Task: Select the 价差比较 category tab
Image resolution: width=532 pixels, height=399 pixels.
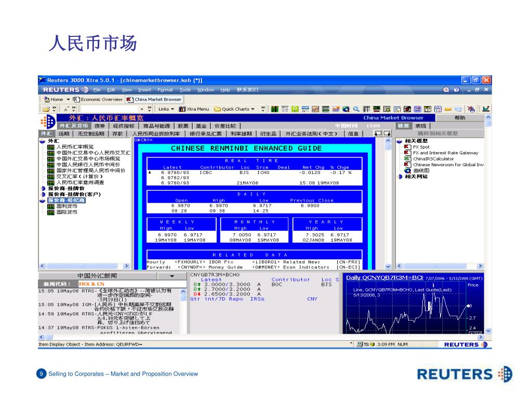Action: pos(225,126)
